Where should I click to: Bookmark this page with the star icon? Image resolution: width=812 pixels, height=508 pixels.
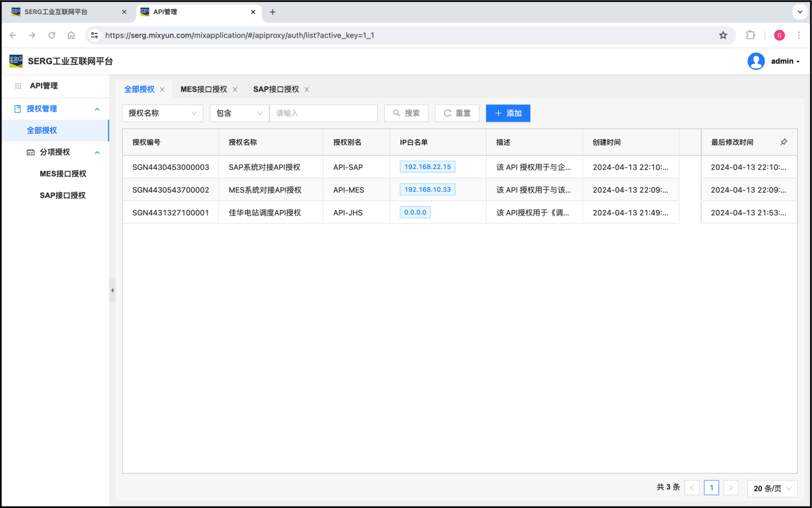click(723, 35)
